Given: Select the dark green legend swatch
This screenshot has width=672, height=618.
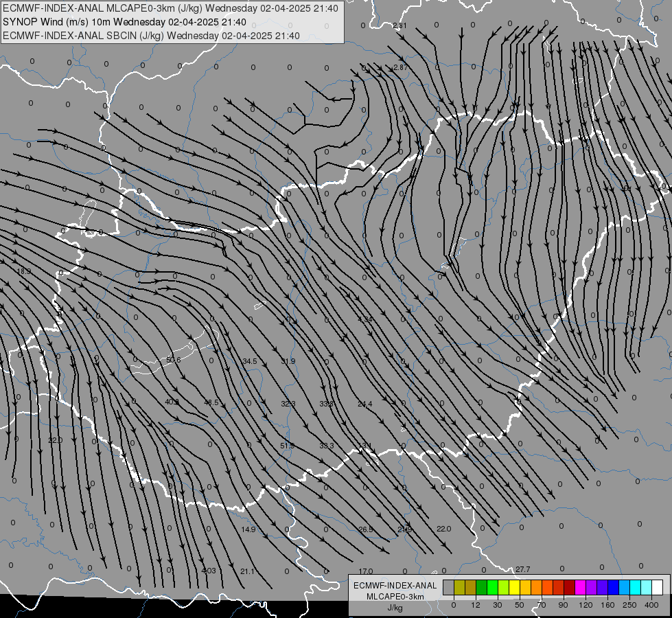Looking at the screenshot, I should (x=482, y=587).
